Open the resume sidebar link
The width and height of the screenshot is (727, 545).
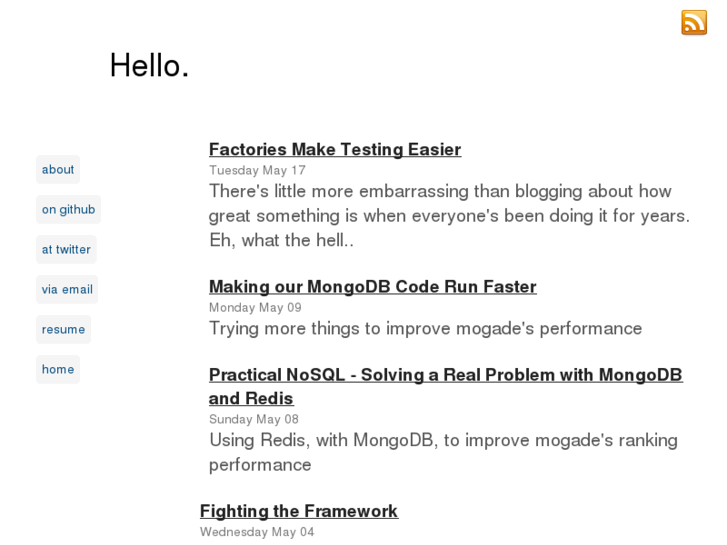pyautogui.click(x=63, y=329)
